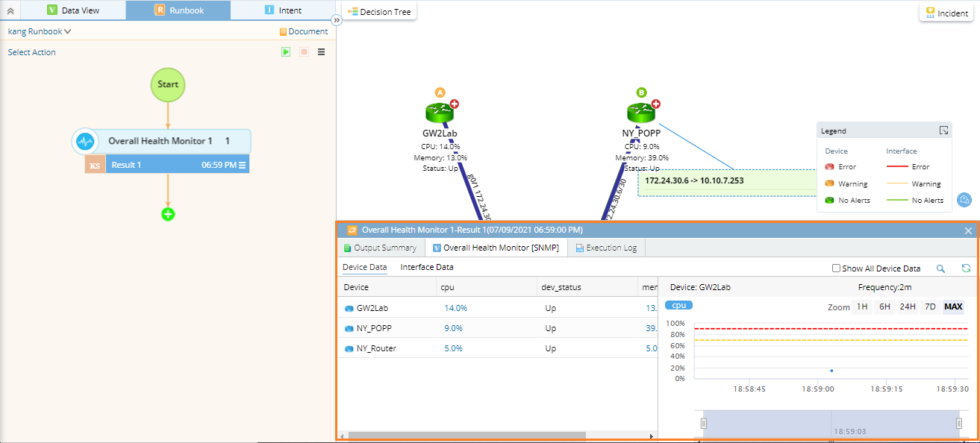Click the Overall Health Monitor node icon
The height and width of the screenshot is (443, 980).
pos(87,141)
